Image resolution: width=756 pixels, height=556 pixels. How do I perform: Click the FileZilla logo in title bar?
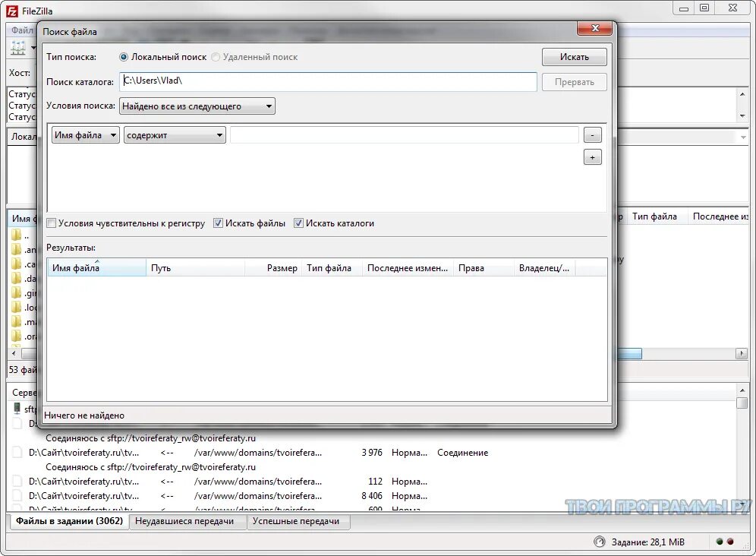click(x=13, y=11)
